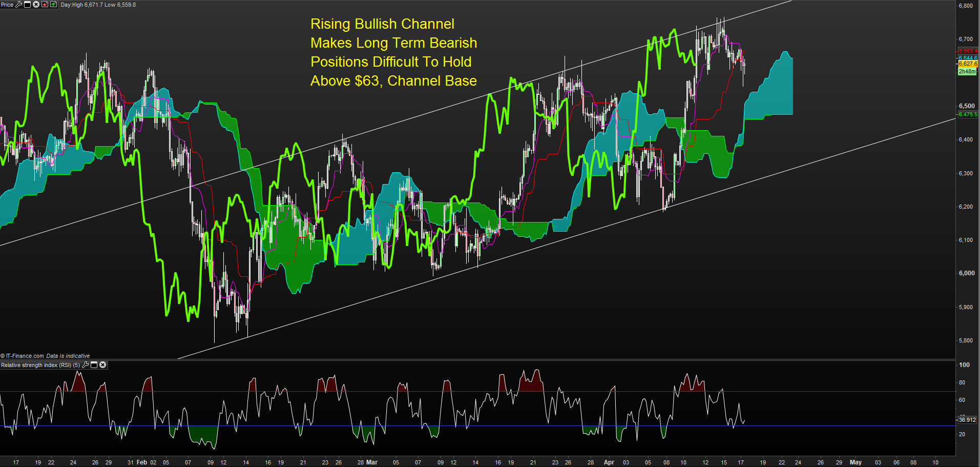Click the Relative strength index (RSI) (5) label
Image resolution: width=980 pixels, height=467 pixels.
40,365
